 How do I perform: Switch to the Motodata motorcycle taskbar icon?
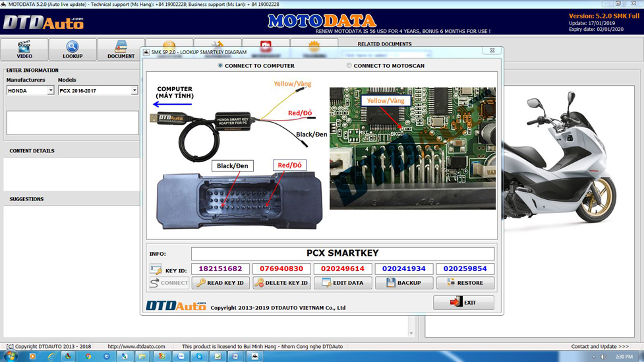point(254,356)
